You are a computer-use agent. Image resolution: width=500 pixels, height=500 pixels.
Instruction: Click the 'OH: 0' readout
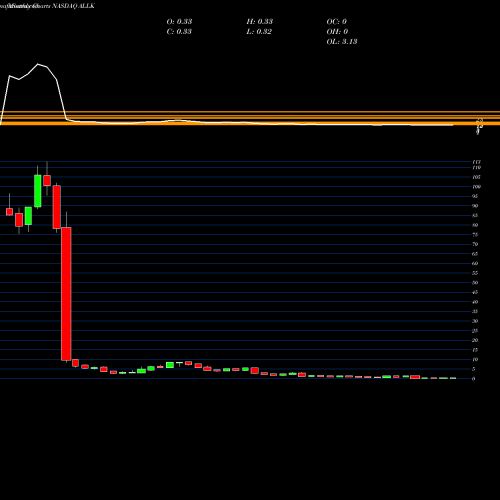(x=337, y=31)
